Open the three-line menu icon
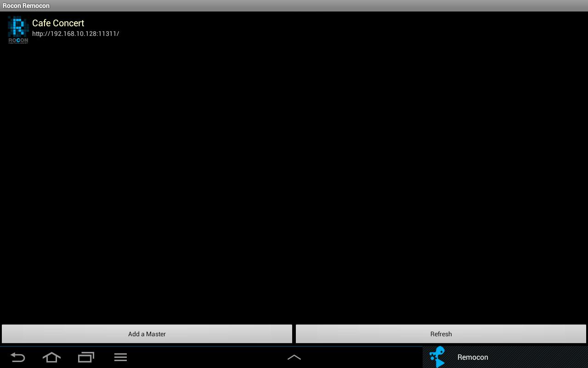This screenshot has width=588, height=368. (x=120, y=357)
